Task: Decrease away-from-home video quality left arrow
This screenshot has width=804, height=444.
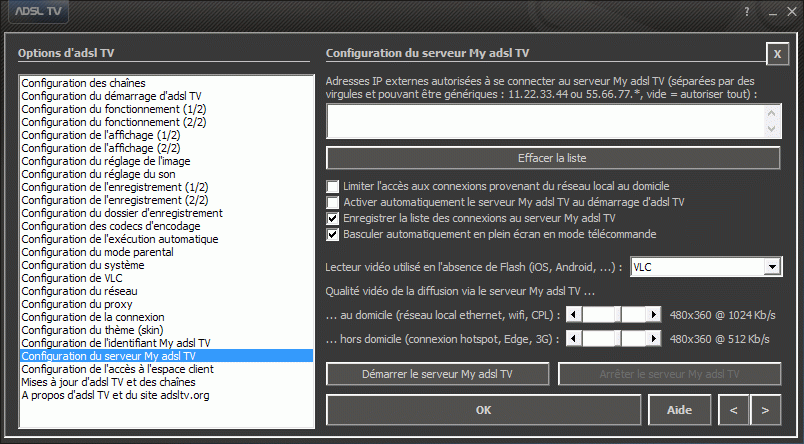Action: 573,338
